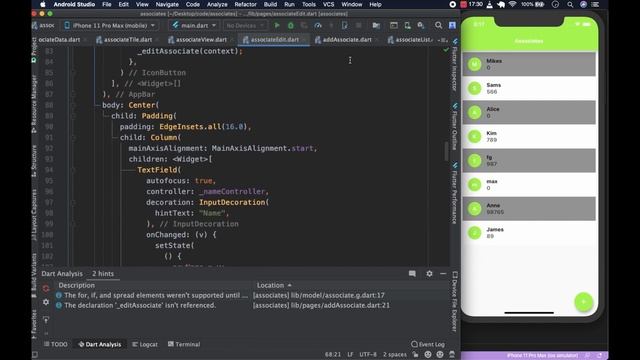Viewport: 640px width, 360px height.
Task: Show hidden editor tabs dropdown
Action: (442, 40)
